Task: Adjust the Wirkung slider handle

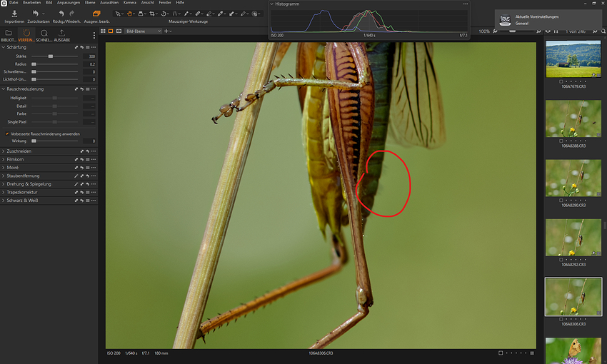Action: coord(34,141)
